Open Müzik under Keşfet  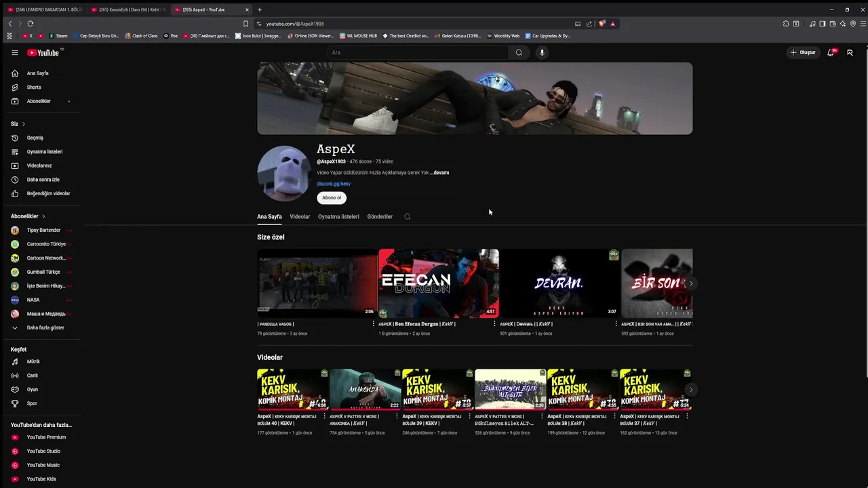pyautogui.click(x=33, y=361)
